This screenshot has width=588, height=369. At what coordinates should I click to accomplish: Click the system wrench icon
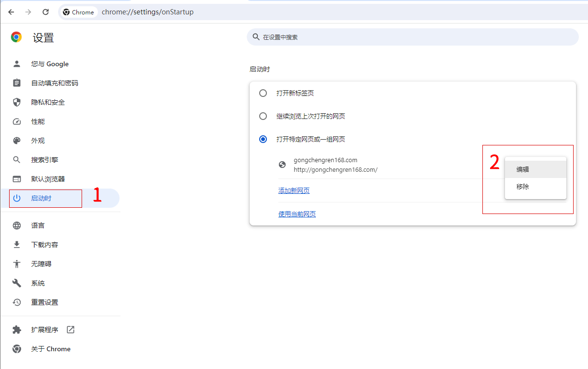click(x=17, y=283)
